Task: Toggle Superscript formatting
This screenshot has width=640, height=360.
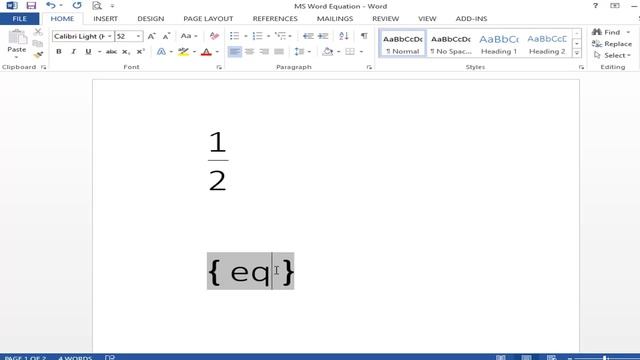Action: coord(140,52)
